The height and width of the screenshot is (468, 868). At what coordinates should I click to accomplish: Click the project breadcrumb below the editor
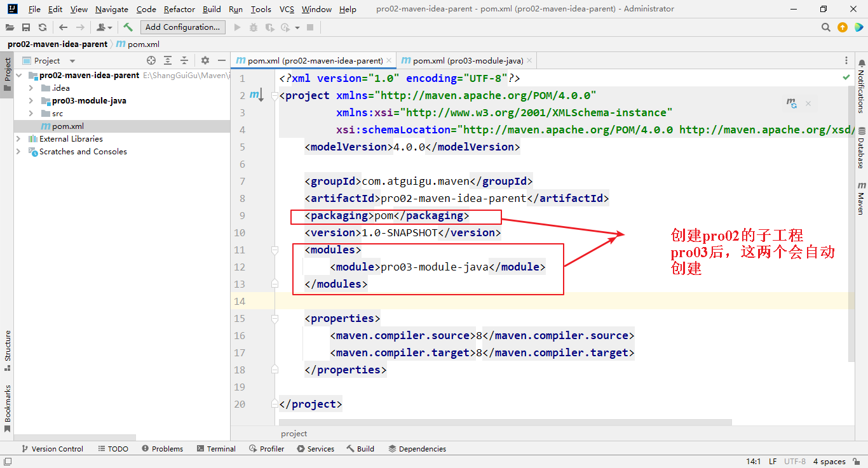pos(294,434)
